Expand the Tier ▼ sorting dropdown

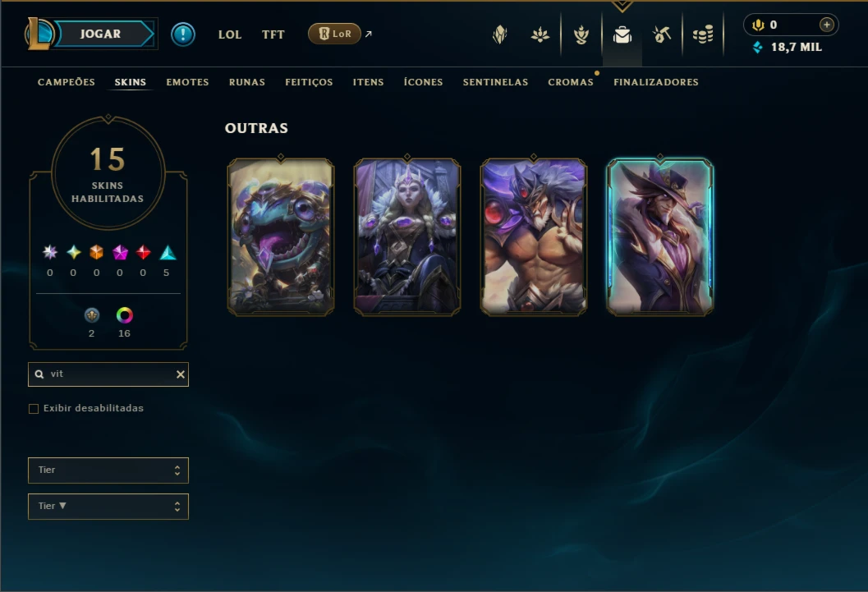(108, 507)
